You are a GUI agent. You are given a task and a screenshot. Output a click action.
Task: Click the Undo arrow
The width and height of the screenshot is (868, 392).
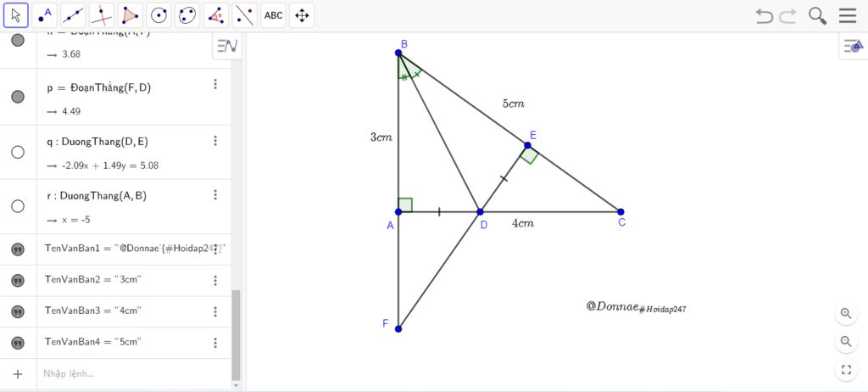pos(764,15)
